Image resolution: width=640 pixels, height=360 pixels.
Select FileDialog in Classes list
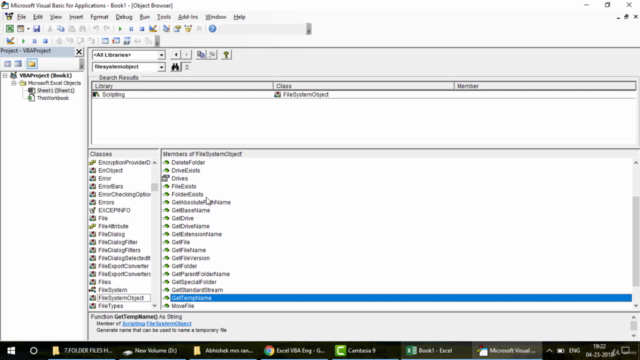tap(111, 234)
